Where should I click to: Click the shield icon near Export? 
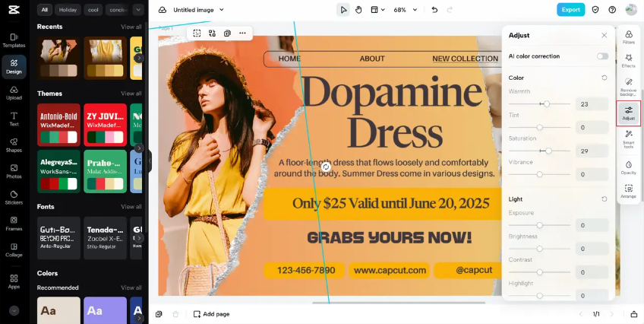[x=595, y=10]
